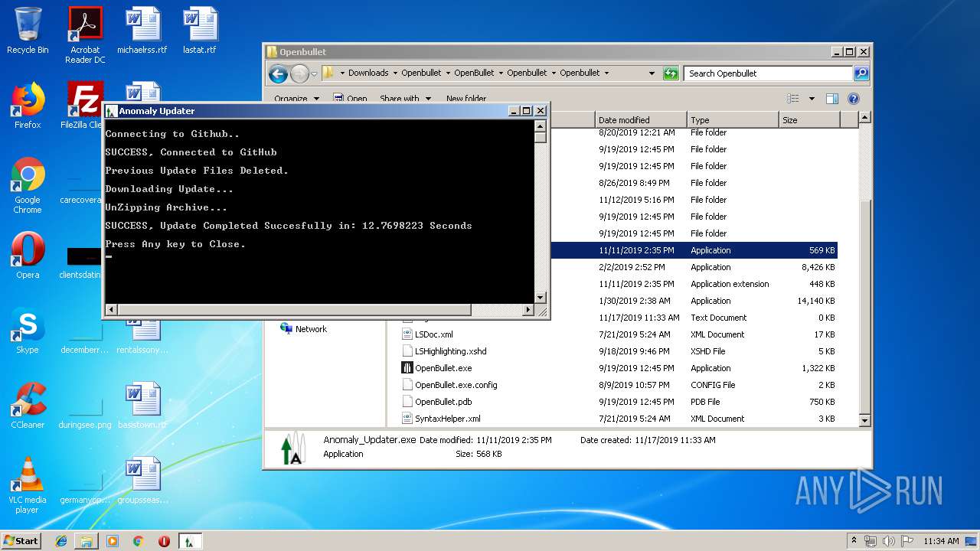Select the 14,140 KB Application row
This screenshot has height=551, width=980.
coord(693,301)
